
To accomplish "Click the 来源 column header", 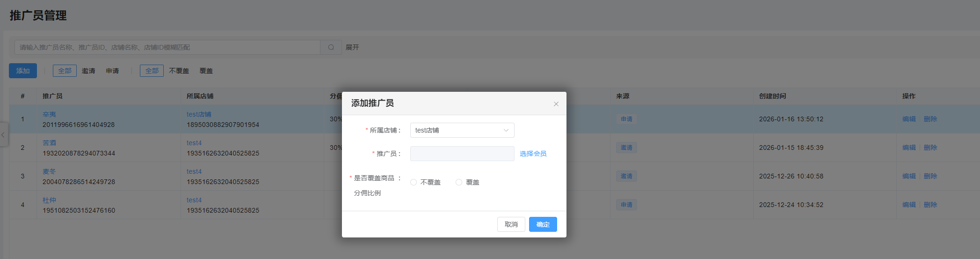I will (623, 96).
